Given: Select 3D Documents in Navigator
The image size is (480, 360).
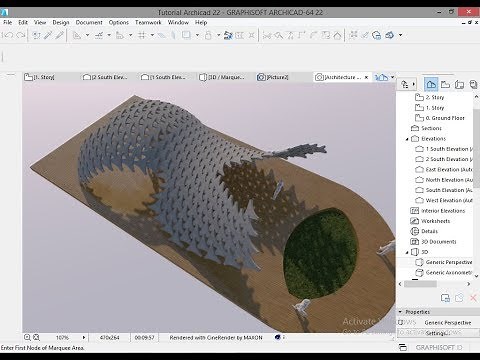Looking at the screenshot, I should [433, 242].
